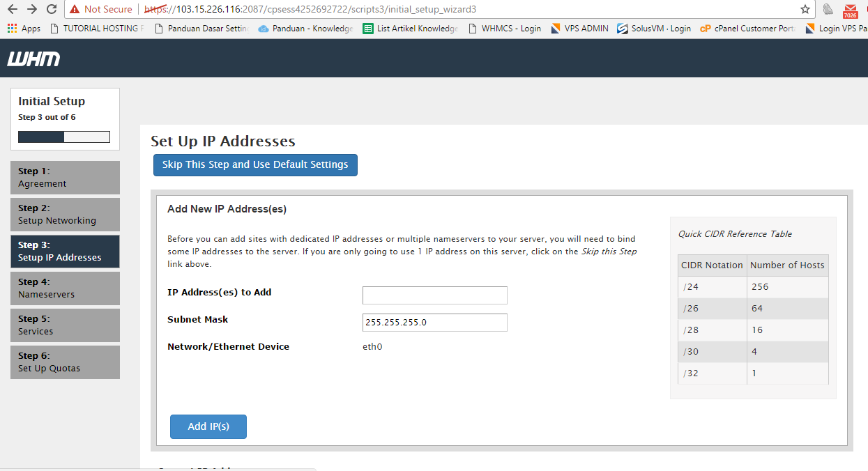This screenshot has width=868, height=471.
Task: Click Skip This Step and Use Default Settings
Action: click(x=255, y=164)
